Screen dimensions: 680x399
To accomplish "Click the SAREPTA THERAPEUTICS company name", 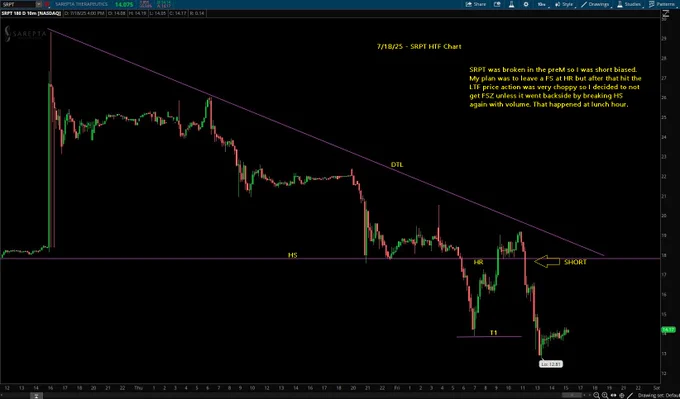I will pos(82,4).
